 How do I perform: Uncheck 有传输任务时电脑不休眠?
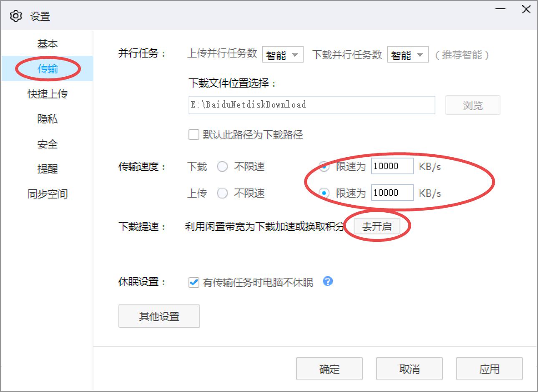tap(194, 282)
